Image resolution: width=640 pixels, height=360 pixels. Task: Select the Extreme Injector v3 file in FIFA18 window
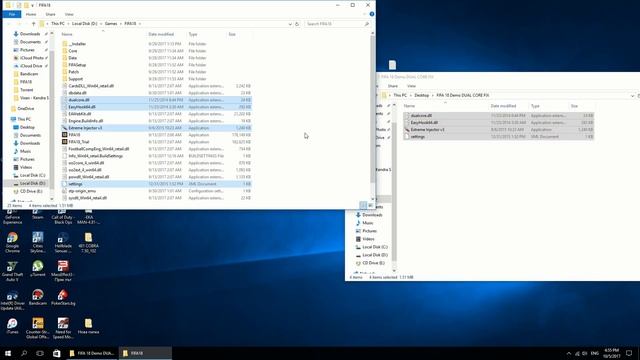click(156, 128)
